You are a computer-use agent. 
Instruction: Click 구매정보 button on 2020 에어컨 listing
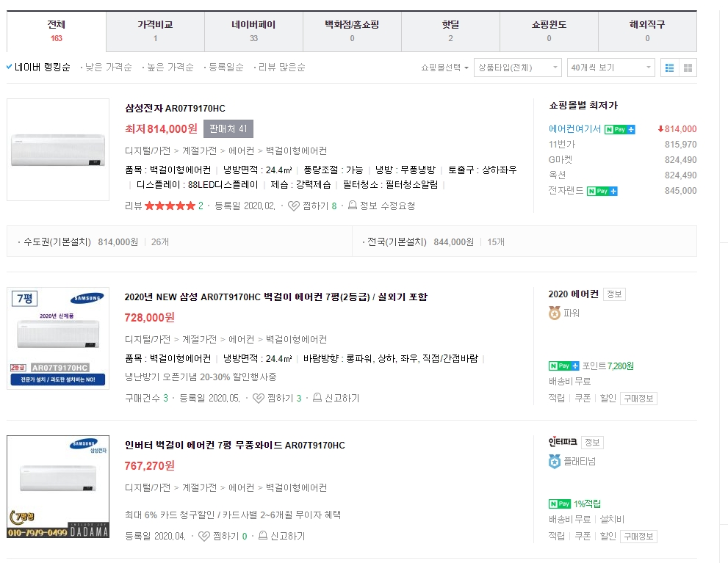(x=638, y=399)
